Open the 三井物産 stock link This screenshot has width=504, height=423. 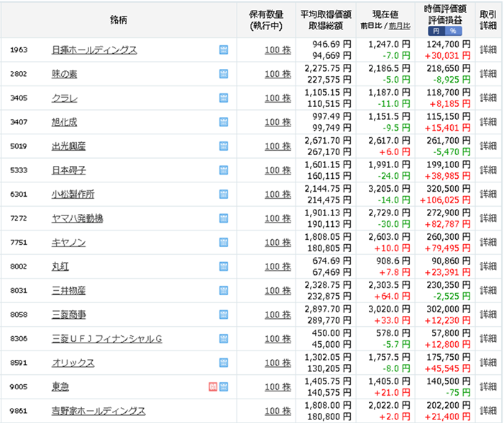pyautogui.click(x=68, y=291)
